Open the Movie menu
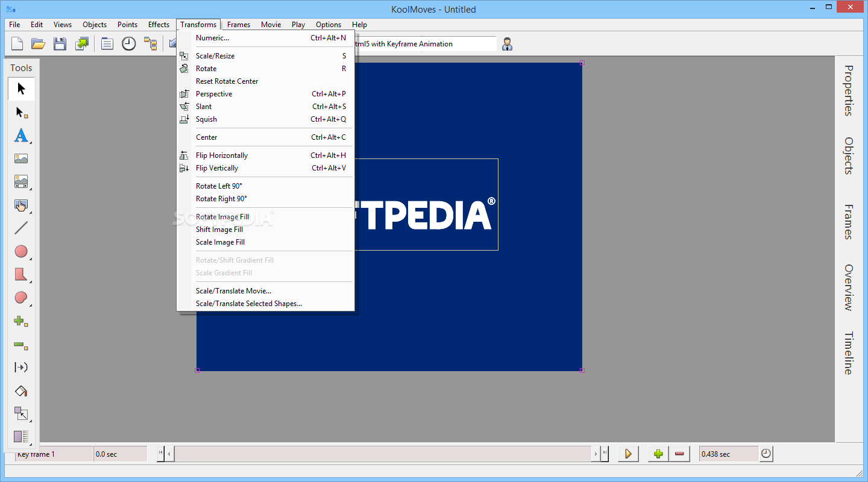 (271, 25)
